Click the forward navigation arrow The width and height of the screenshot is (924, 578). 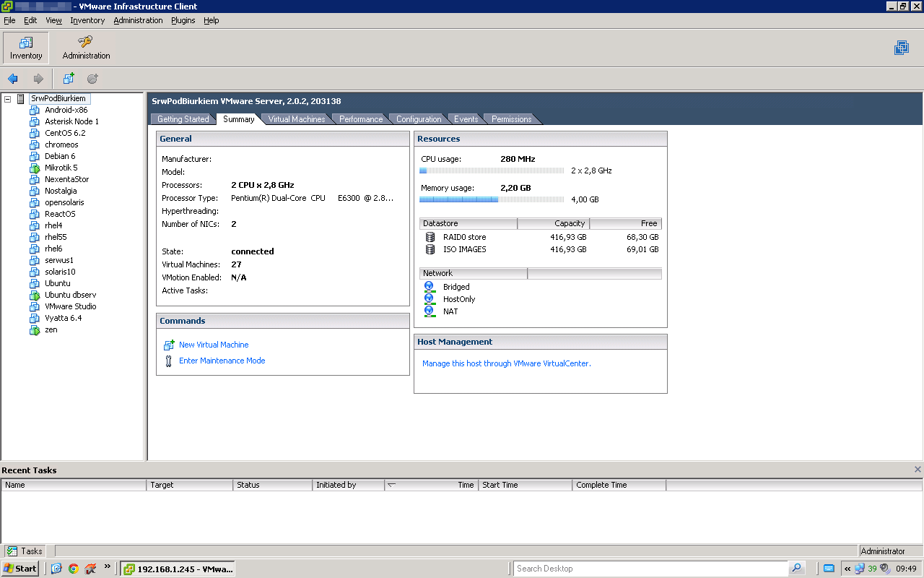coord(38,79)
